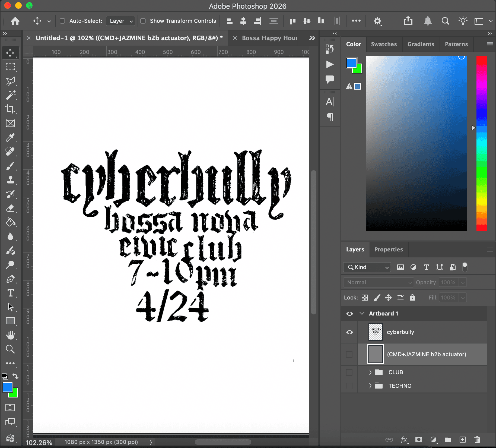Delete the selected layer with trash
The width and height of the screenshot is (496, 448).
tap(477, 440)
